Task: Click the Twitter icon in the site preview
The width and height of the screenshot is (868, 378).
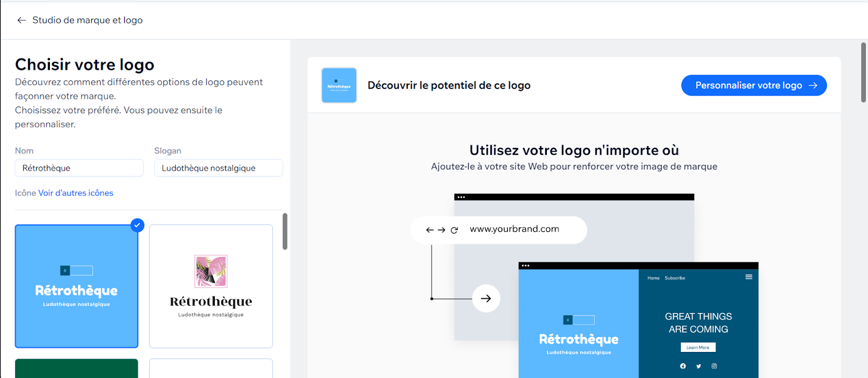Action: coord(699,366)
